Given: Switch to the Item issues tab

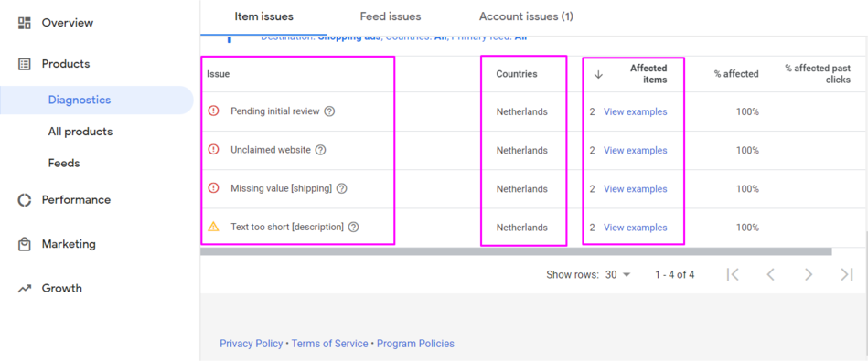Looking at the screenshot, I should coord(263,16).
